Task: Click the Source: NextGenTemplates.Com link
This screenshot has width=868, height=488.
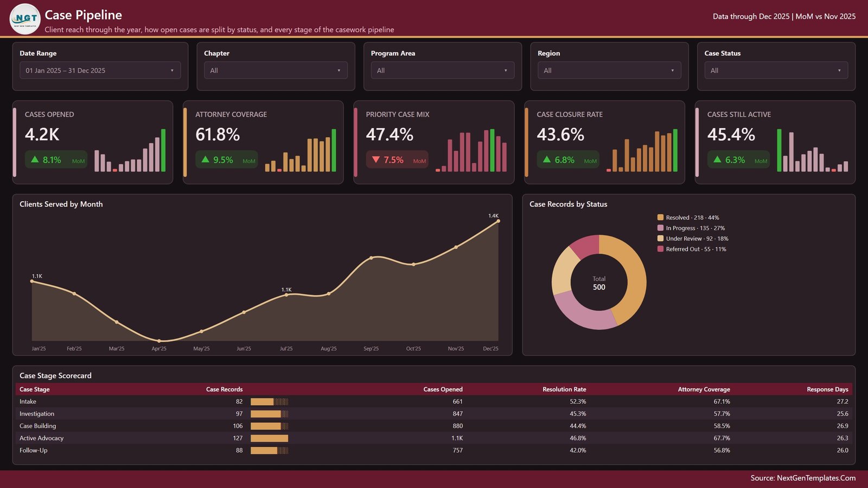Action: tap(803, 478)
